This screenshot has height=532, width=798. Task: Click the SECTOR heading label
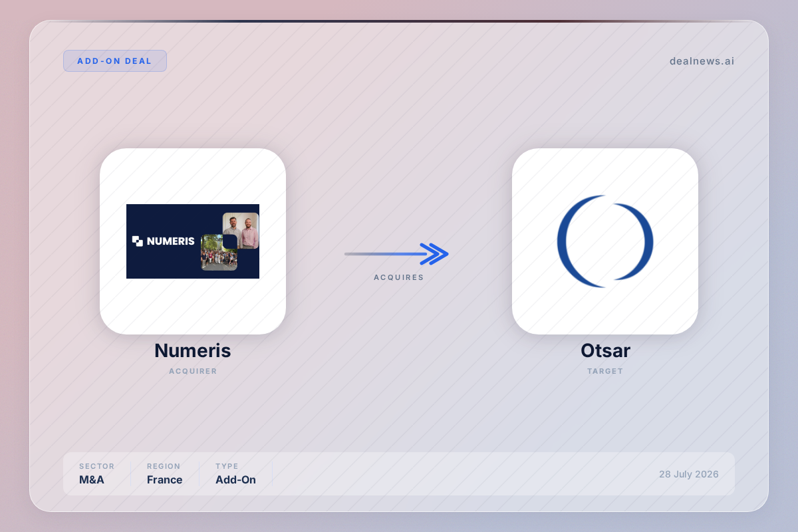pyautogui.click(x=97, y=466)
